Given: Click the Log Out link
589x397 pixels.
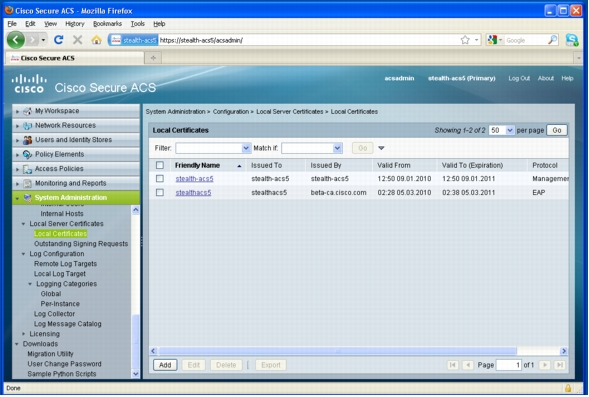Looking at the screenshot, I should point(519,78).
